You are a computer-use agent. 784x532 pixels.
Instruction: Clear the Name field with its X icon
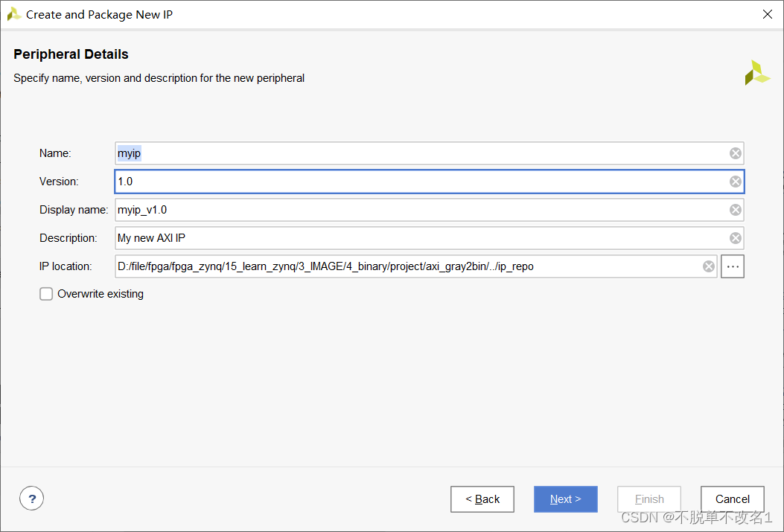click(735, 153)
